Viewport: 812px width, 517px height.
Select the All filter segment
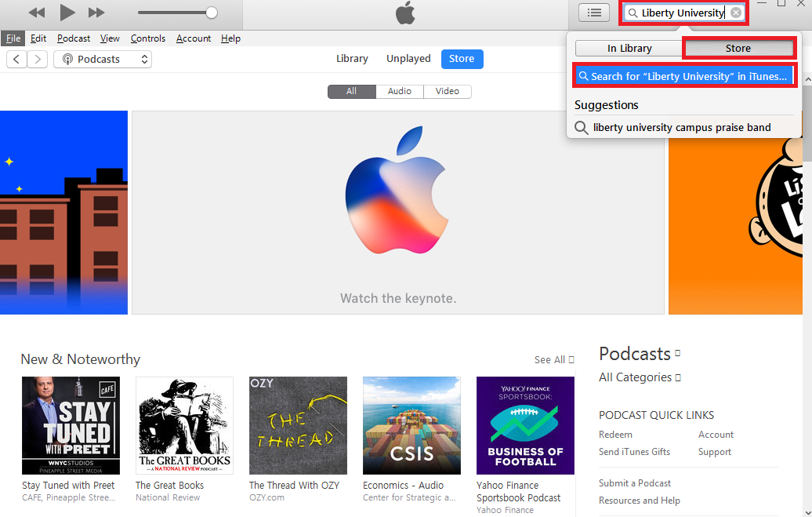(x=352, y=91)
